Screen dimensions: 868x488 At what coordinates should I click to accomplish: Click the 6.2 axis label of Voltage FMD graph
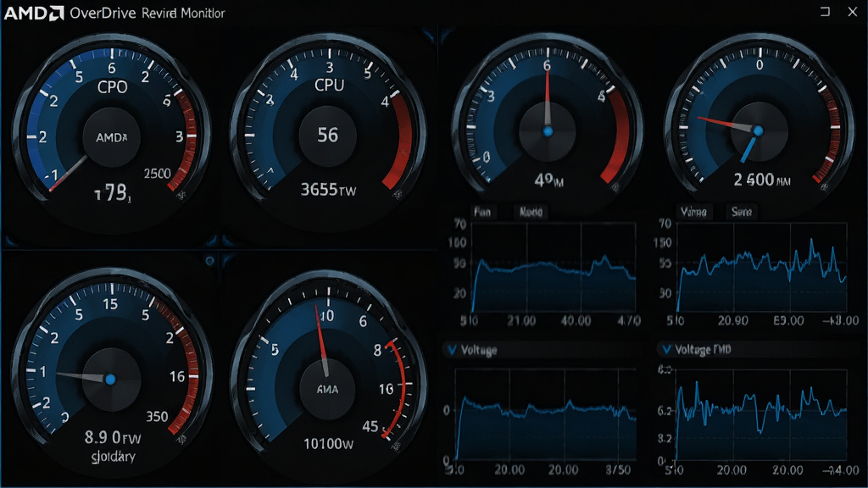click(665, 411)
